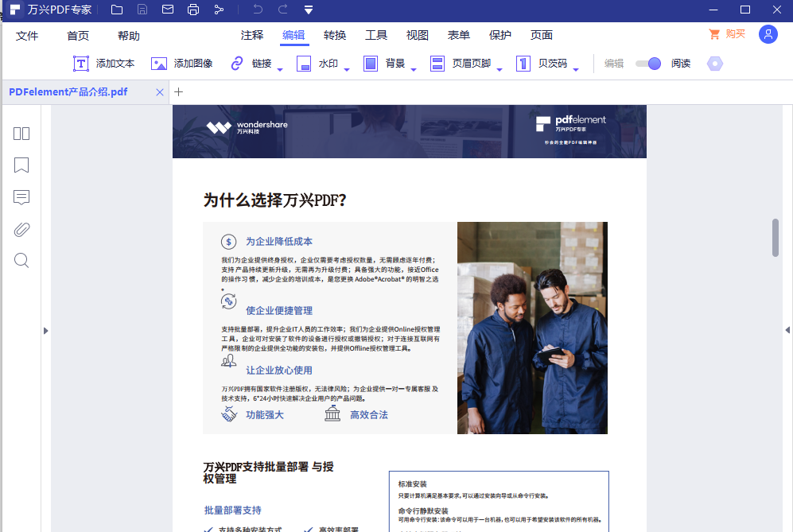Open the bookmarks panel
Screen dimensions: 793x532
[21, 165]
